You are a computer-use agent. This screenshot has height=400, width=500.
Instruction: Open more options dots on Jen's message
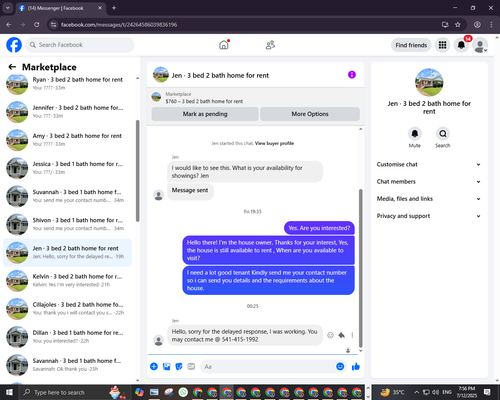click(352, 335)
